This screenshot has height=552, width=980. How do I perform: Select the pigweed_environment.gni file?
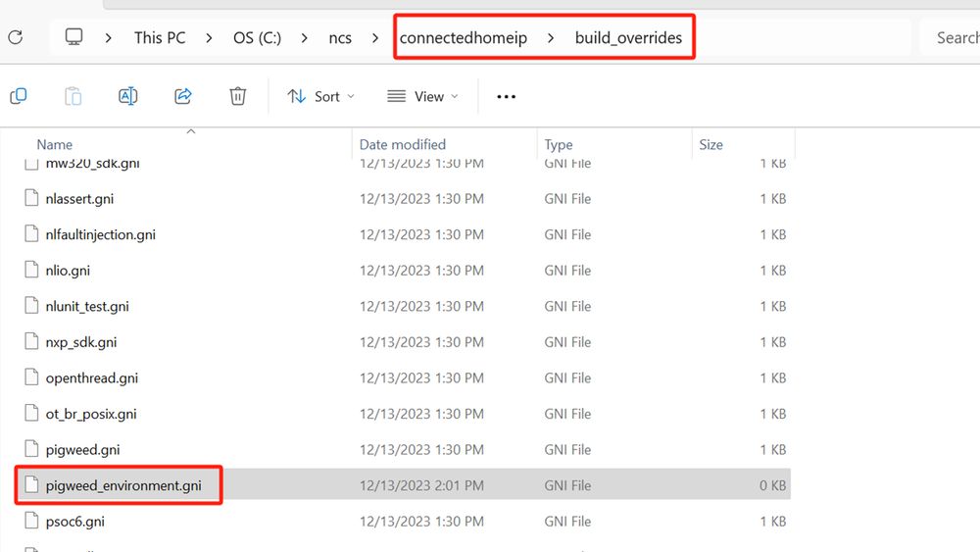click(x=122, y=485)
